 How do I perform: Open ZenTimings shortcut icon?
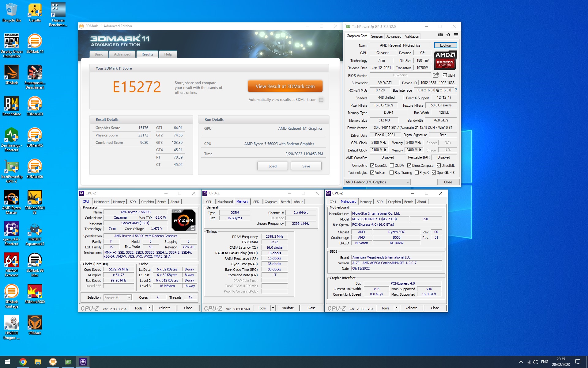point(12,140)
